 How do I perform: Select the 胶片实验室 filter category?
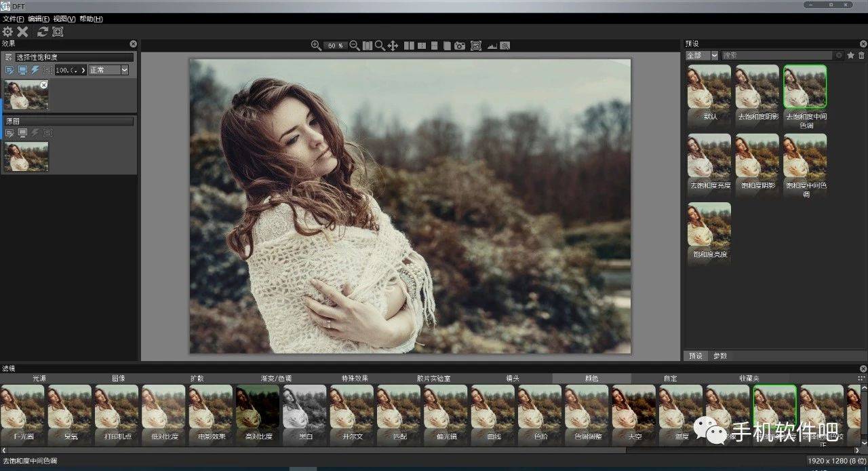coord(434,378)
